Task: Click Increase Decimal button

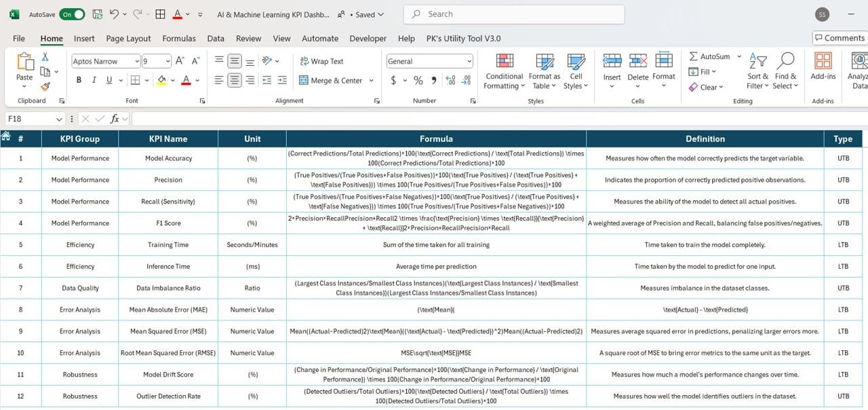Action: tap(451, 80)
